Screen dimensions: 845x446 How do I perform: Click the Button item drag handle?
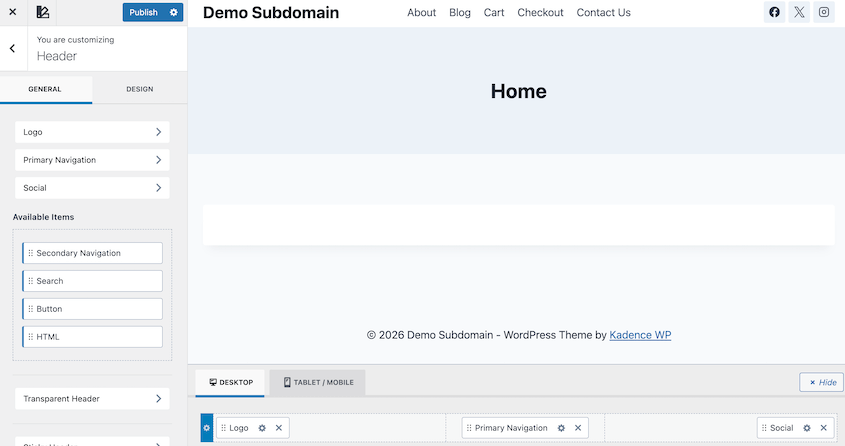(x=31, y=309)
